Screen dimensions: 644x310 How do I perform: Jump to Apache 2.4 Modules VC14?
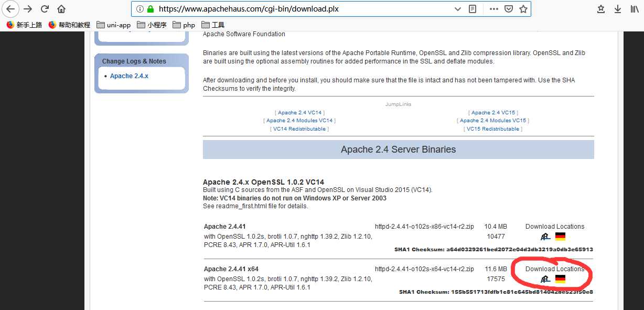click(300, 121)
